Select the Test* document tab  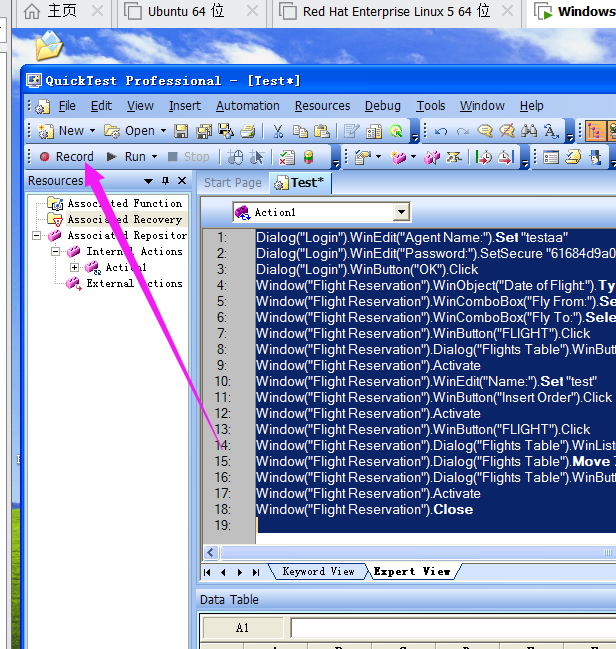click(x=300, y=183)
